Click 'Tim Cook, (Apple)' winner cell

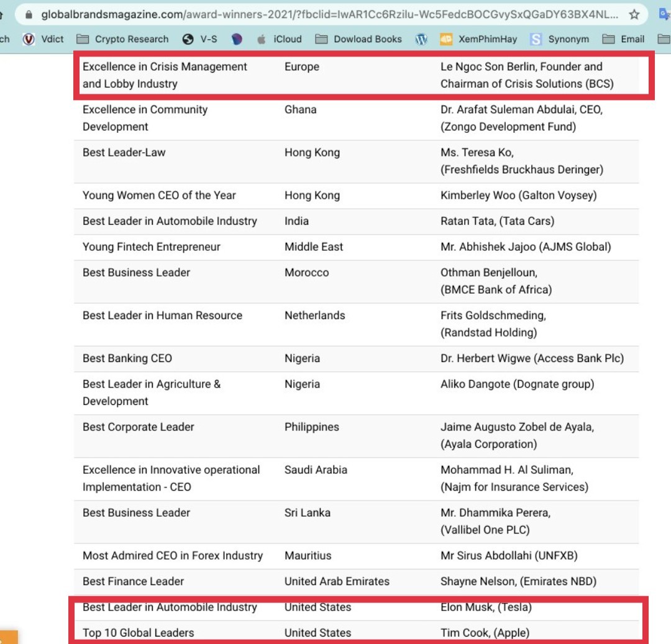pos(485,632)
